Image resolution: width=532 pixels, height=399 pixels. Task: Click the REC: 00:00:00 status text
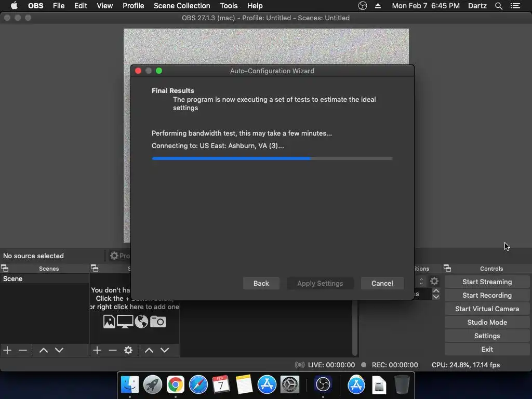(395, 365)
